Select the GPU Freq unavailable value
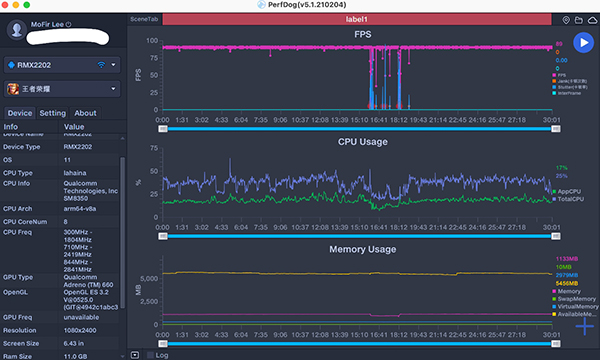 point(81,317)
